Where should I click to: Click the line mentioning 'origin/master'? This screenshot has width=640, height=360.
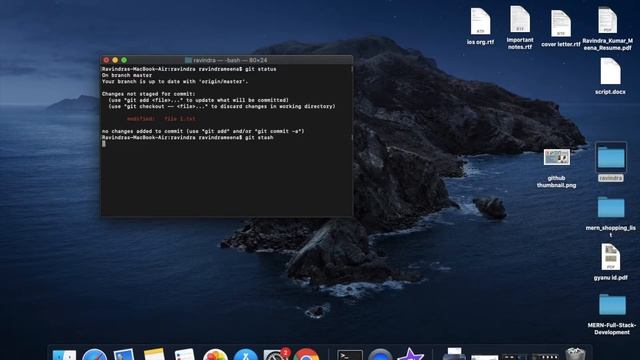[175, 81]
